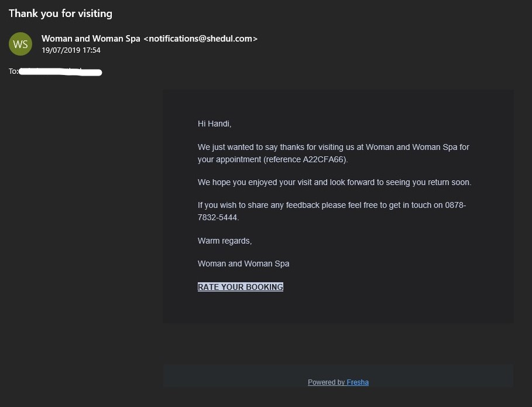Click the notifications@shedul.com sender address
532x407 pixels.
(201, 39)
